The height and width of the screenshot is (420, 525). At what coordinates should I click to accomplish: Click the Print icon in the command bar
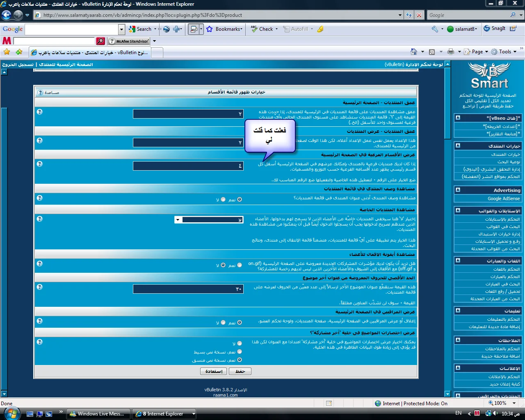(451, 52)
